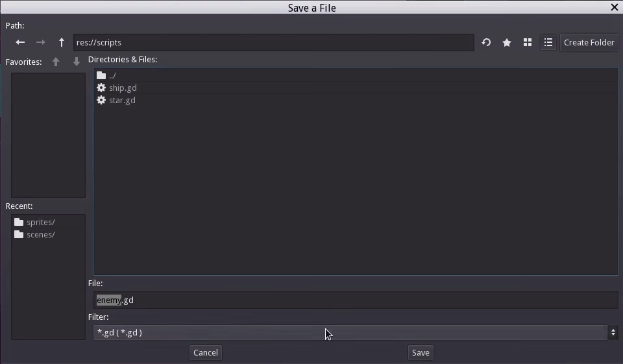Switch to thumbnail grid view

527,43
